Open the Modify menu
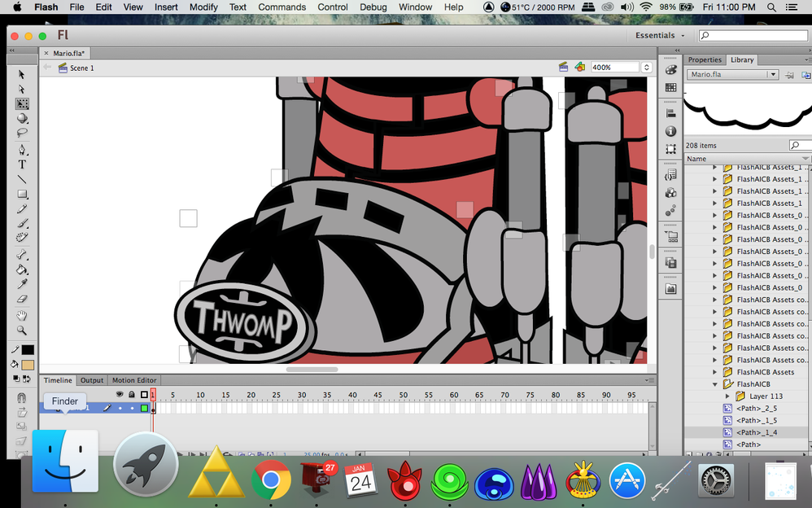The height and width of the screenshot is (508, 812). (203, 7)
